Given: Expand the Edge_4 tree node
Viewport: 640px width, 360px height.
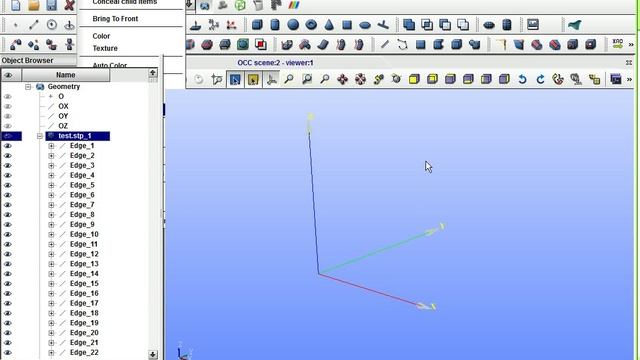Looking at the screenshot, I should [51, 175].
